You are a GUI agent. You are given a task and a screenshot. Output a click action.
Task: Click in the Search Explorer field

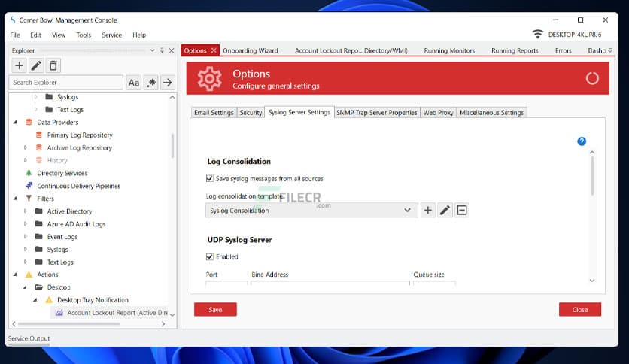click(x=65, y=83)
